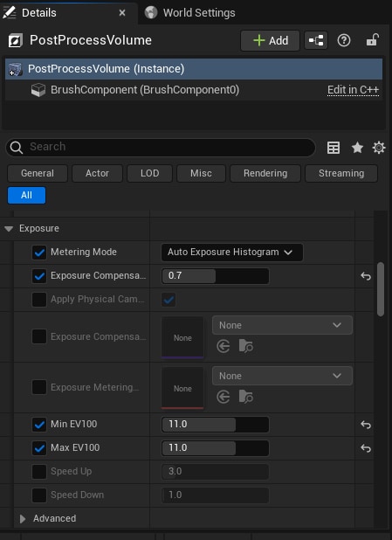392x540 pixels.
Task: Enable the Speed Up override checkbox
Action: click(39, 472)
